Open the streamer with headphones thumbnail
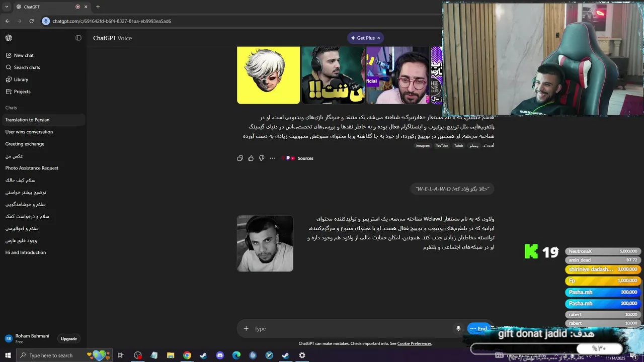644x362 pixels. click(x=333, y=75)
